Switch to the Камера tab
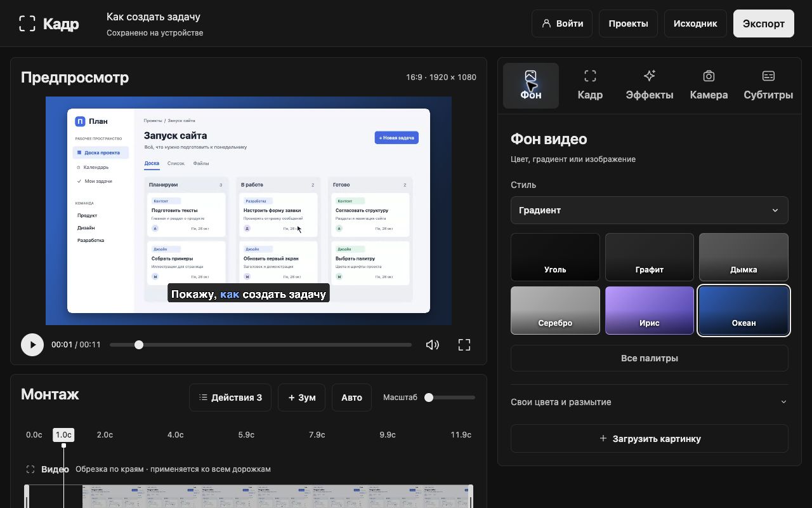The height and width of the screenshot is (508, 812). (x=709, y=86)
